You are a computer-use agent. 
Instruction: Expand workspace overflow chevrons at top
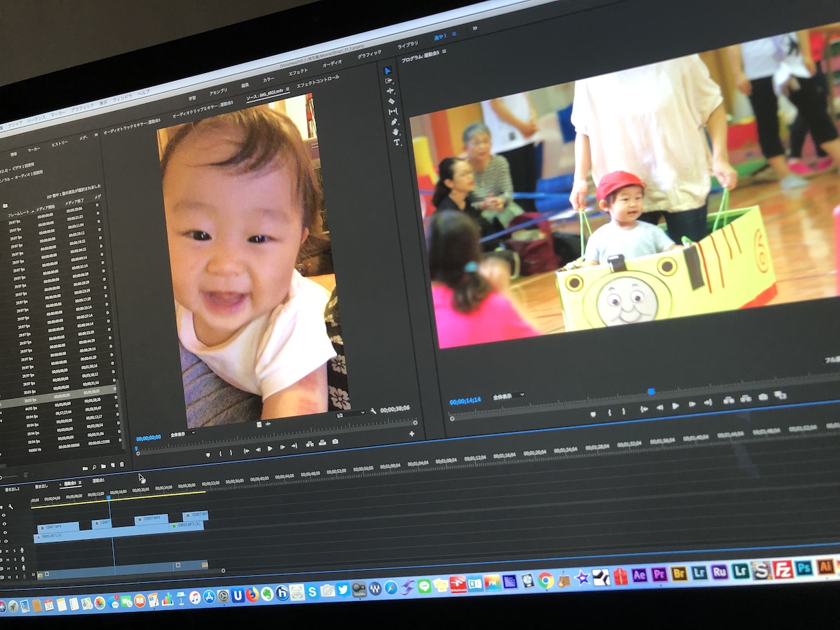point(474,28)
